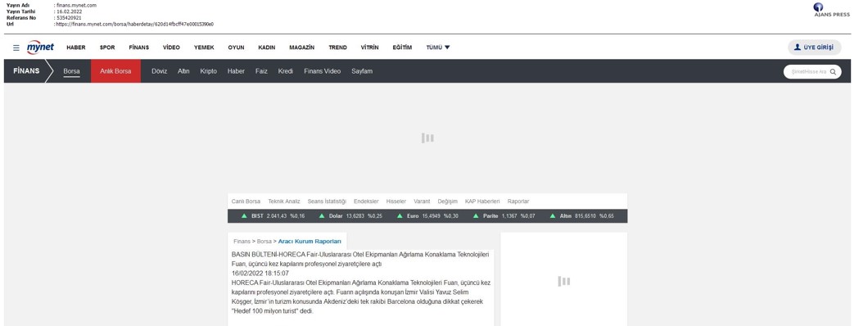Open the Endeksler link

[366, 201]
